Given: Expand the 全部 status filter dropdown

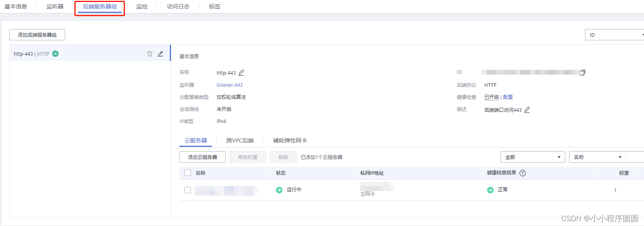Looking at the screenshot, I should click(x=533, y=157).
